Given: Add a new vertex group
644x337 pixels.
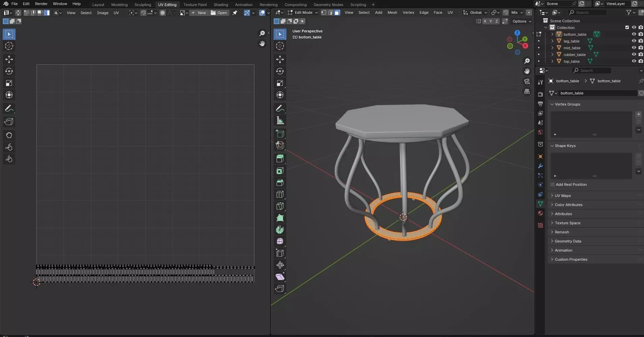Looking at the screenshot, I should 639,114.
